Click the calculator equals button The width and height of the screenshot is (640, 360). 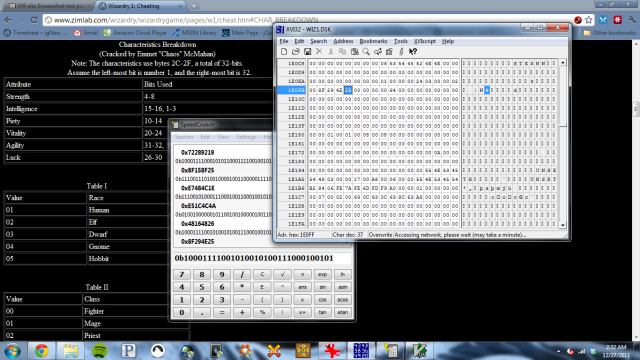point(222,312)
